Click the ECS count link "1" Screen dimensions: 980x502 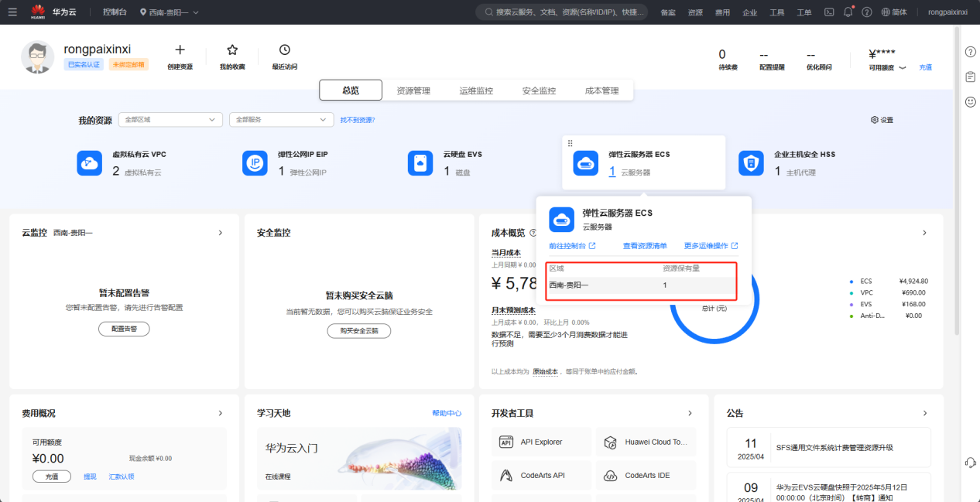[x=612, y=171]
